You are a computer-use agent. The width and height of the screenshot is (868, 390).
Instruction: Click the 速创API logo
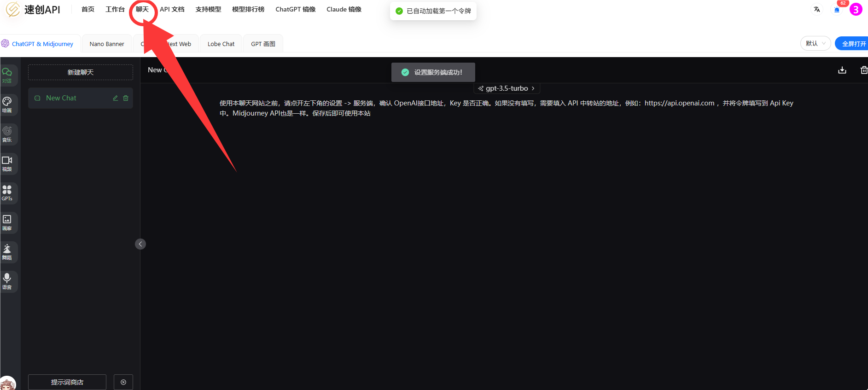pos(33,9)
